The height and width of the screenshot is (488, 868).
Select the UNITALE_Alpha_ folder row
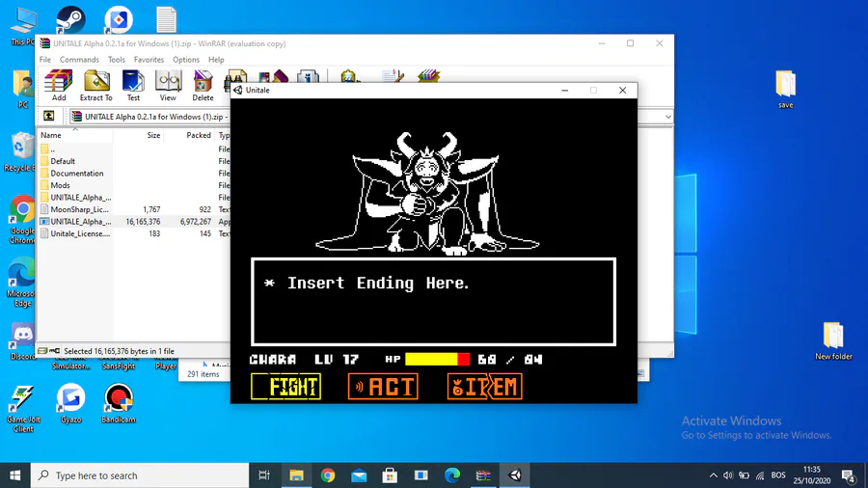(x=134, y=198)
